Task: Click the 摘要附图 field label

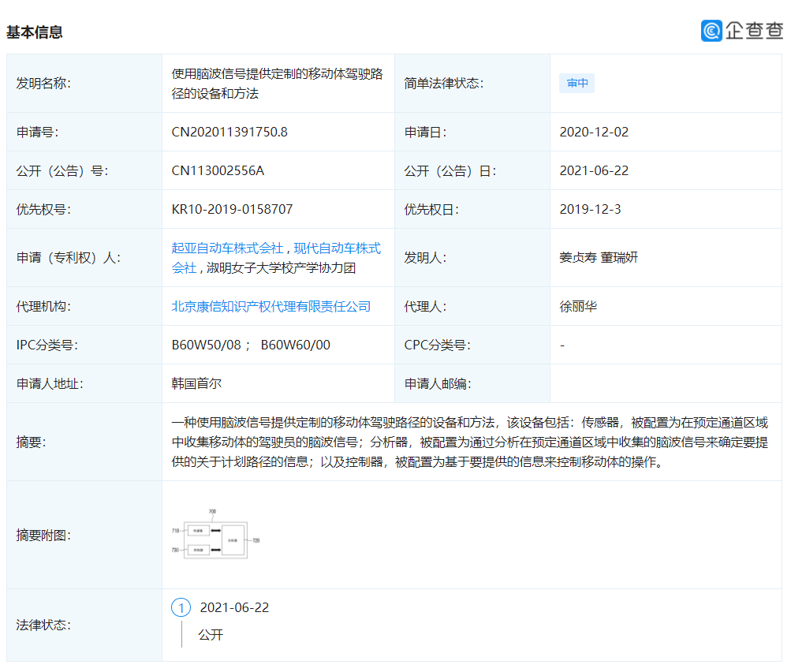Action: (43, 536)
